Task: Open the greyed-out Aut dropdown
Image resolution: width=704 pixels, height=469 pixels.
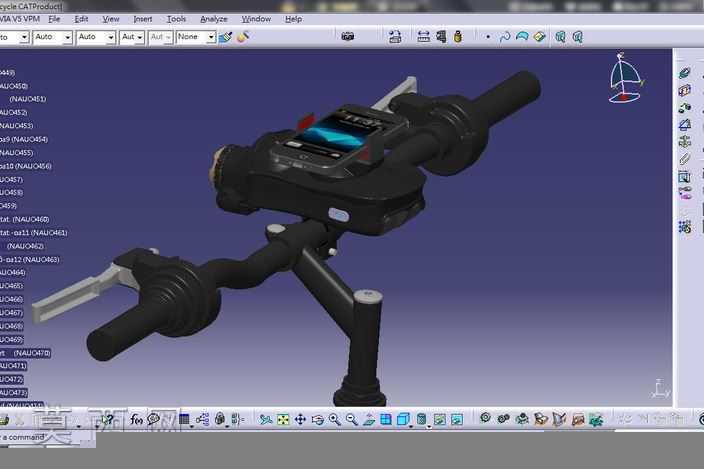Action: point(160,37)
